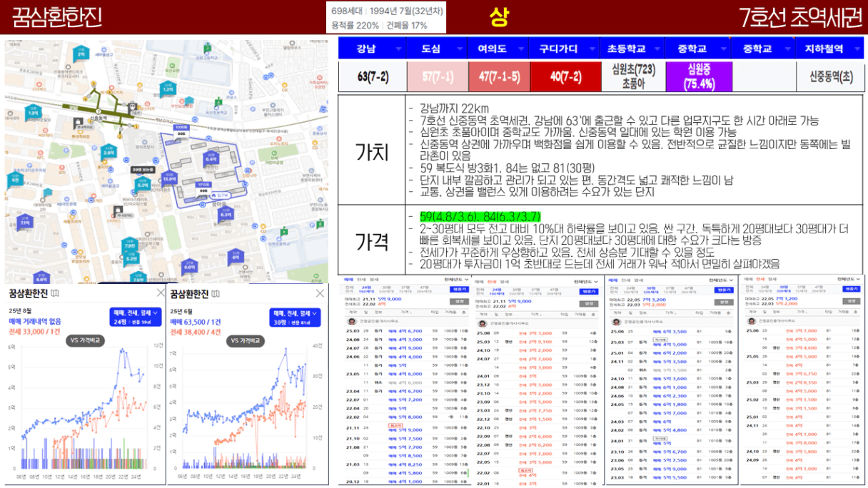Select 구디가디 header cell
The height and width of the screenshot is (488, 868).
pyautogui.click(x=563, y=49)
